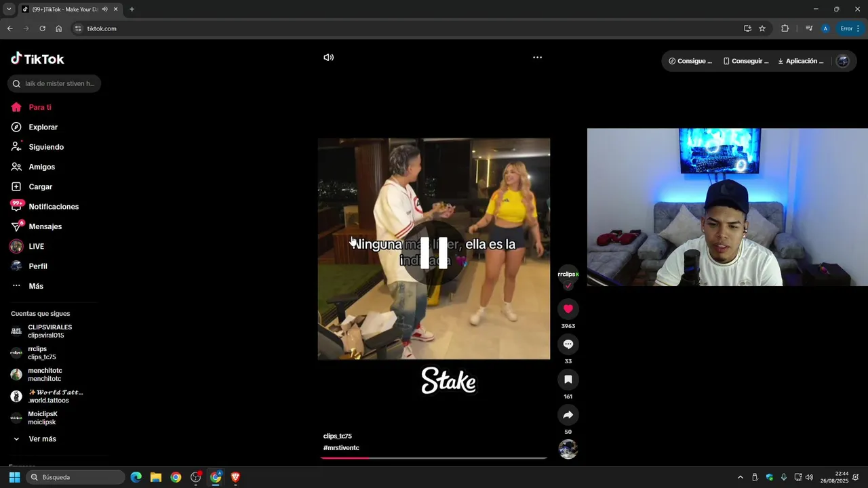Like the video with heart icon
Image resolution: width=868 pixels, height=488 pixels.
pyautogui.click(x=568, y=309)
